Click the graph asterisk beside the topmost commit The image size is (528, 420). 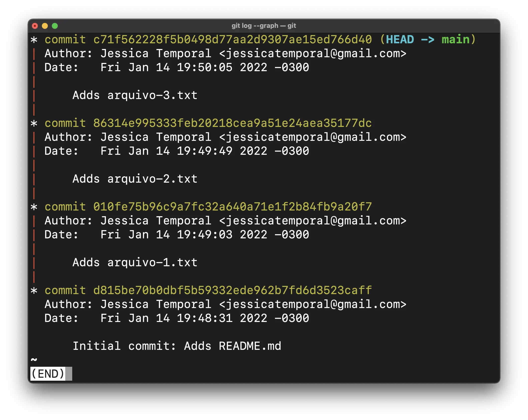tap(34, 40)
